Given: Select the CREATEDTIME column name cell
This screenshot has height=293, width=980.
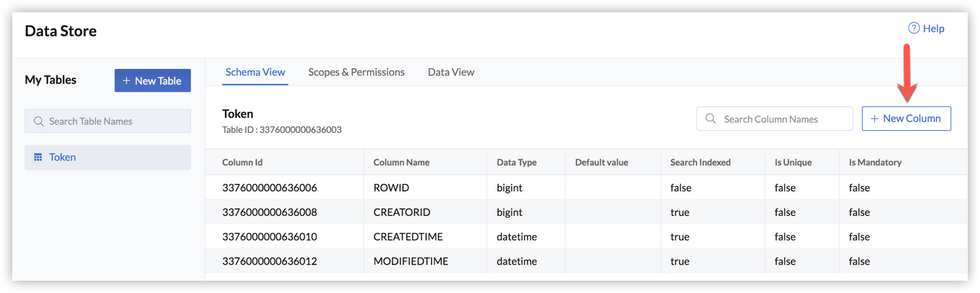Looking at the screenshot, I should (x=408, y=236).
